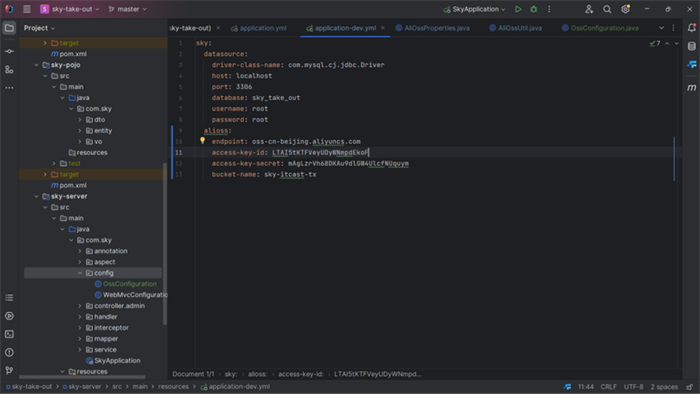Open caret position 11:44 go-to-line
This screenshot has width=700, height=394.
point(586,387)
